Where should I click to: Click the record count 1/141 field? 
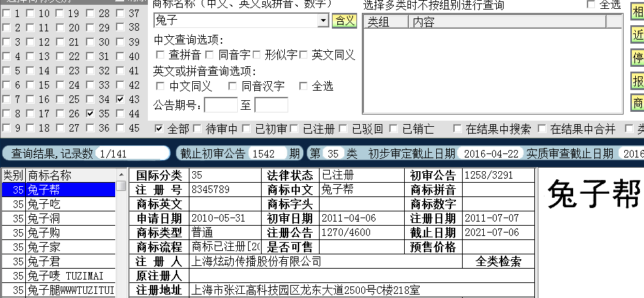pyautogui.click(x=133, y=153)
